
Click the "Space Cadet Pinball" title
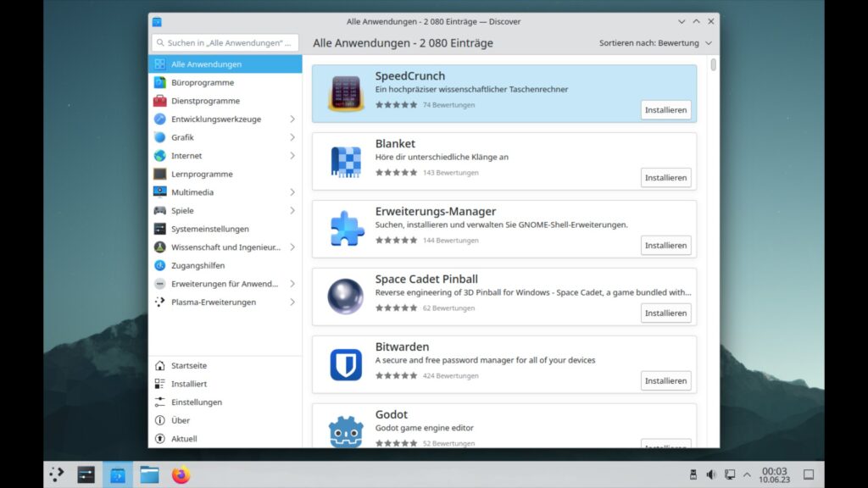coord(427,279)
